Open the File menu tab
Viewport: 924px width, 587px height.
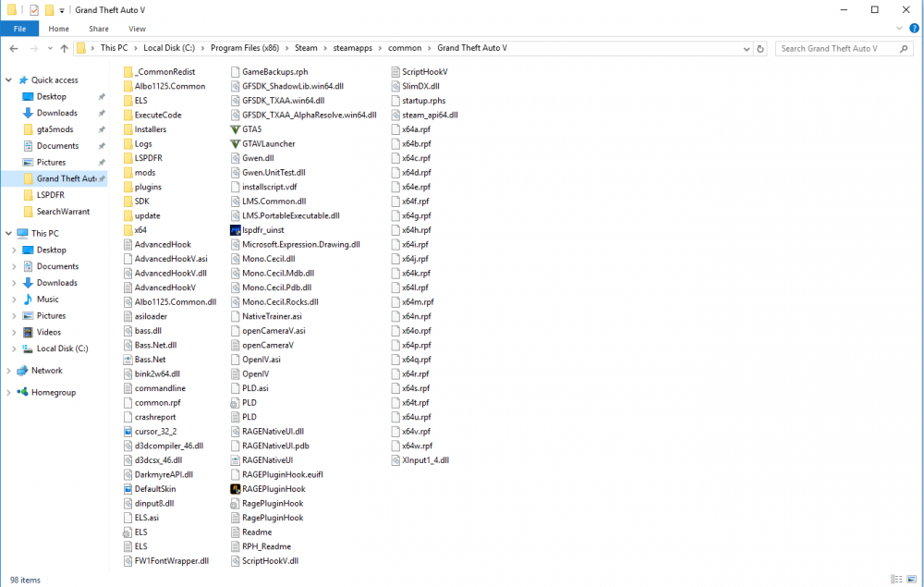[x=19, y=29]
